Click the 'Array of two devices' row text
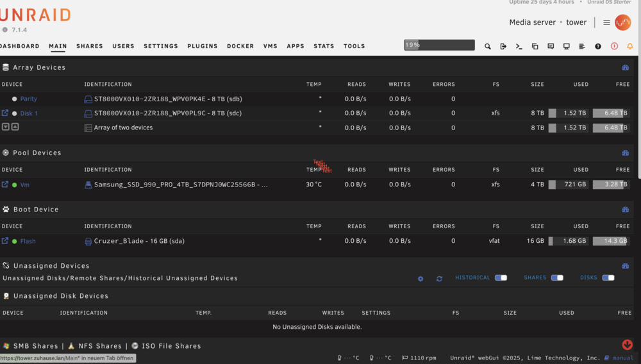 123,128
